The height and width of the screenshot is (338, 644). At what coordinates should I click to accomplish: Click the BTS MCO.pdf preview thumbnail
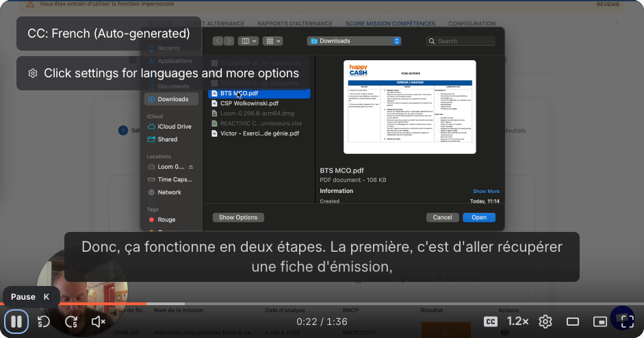410,107
